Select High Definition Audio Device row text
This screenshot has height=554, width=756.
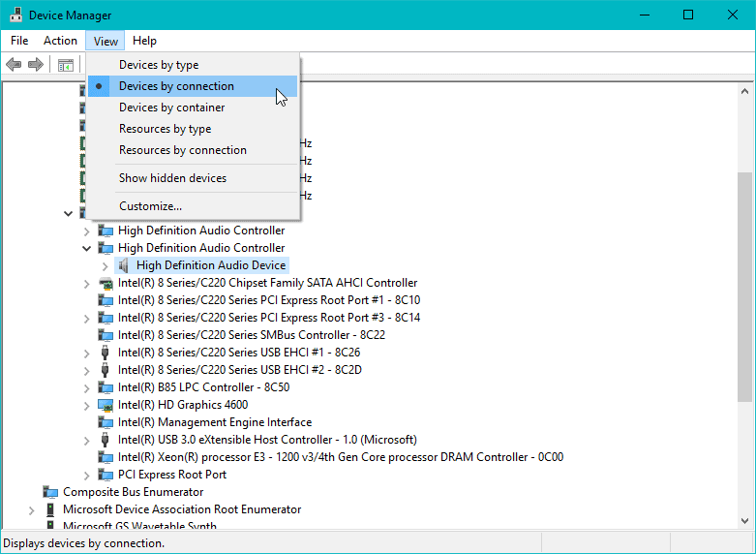pos(211,265)
